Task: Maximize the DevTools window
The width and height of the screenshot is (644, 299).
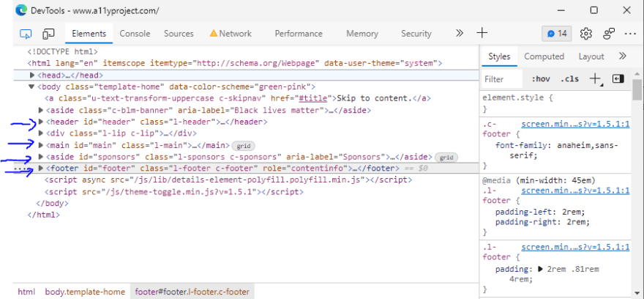Action: point(594,10)
